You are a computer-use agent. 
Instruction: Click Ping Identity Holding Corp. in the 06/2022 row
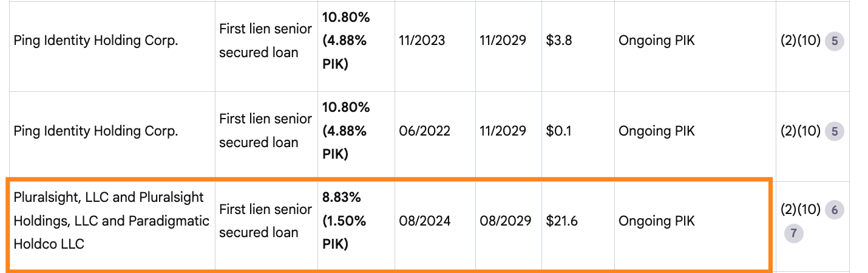click(x=96, y=131)
